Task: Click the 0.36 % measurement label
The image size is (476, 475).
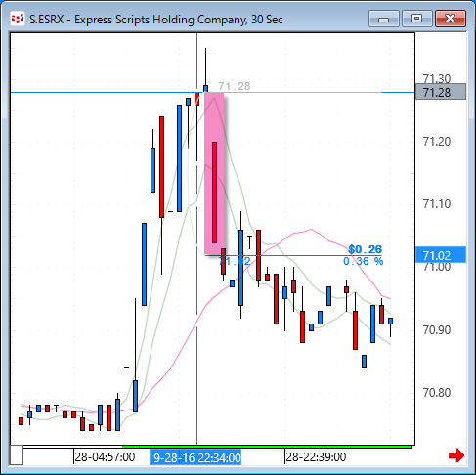Action: (363, 261)
